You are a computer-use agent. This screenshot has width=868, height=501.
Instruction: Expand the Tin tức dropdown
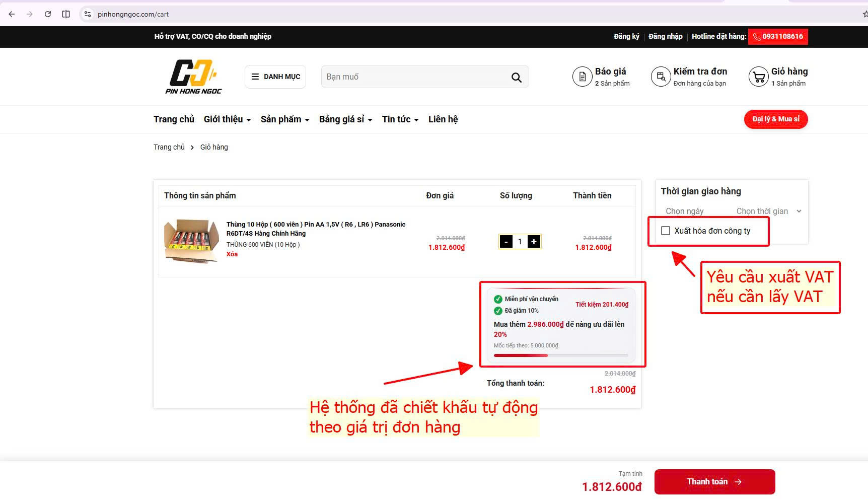[x=400, y=119]
